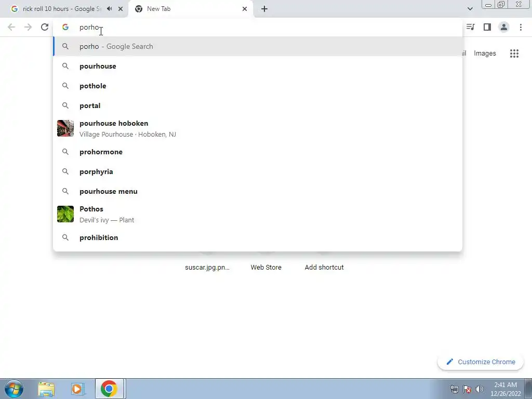Click the Pothos plant thumbnail image
The image size is (532, 399).
[65, 214]
